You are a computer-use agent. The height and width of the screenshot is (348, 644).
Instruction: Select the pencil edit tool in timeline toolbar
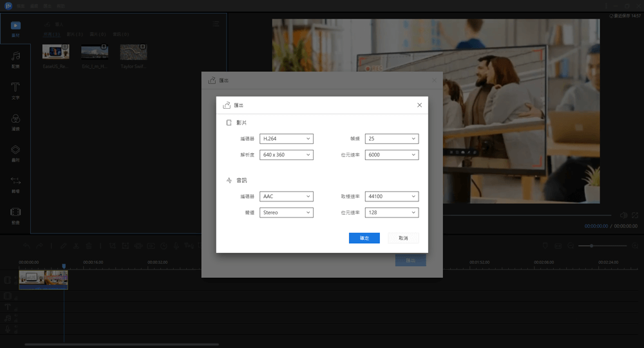coord(63,246)
